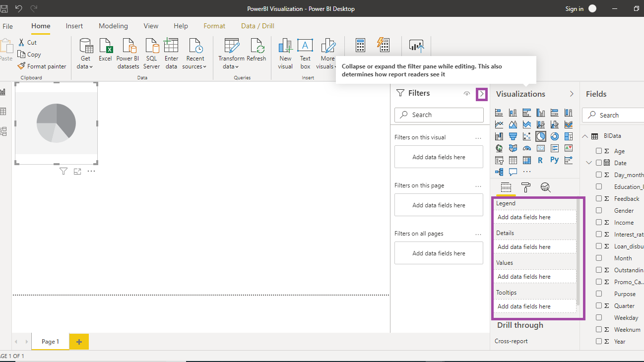
Task: Enable the Month field checkbox
Action: coord(599,258)
